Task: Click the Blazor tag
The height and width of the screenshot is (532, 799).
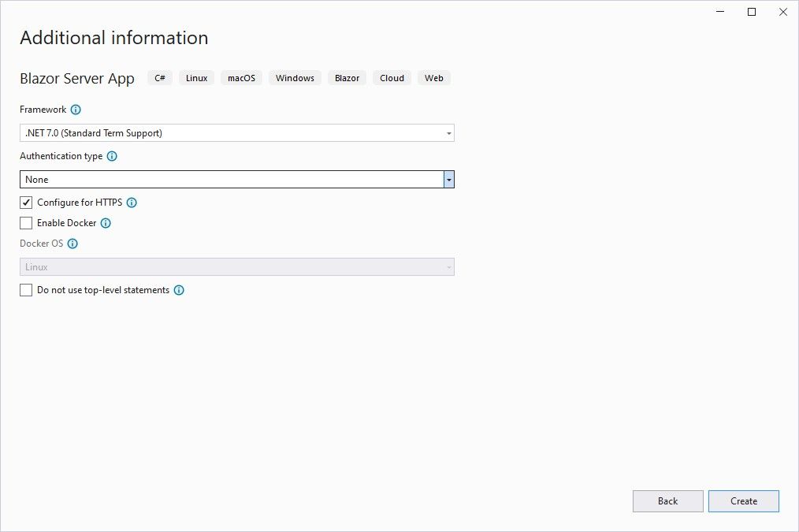Action: pos(347,78)
